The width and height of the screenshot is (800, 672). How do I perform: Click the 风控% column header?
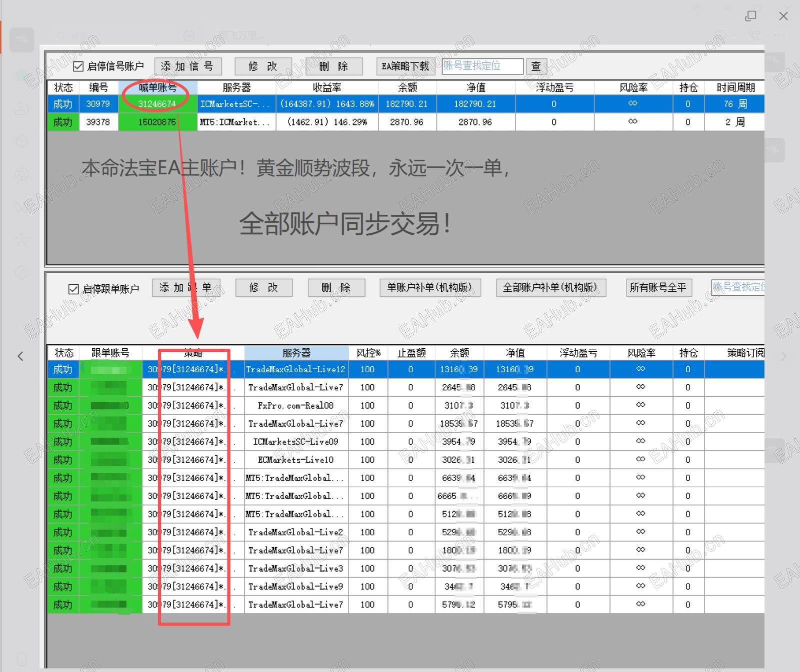tap(368, 353)
